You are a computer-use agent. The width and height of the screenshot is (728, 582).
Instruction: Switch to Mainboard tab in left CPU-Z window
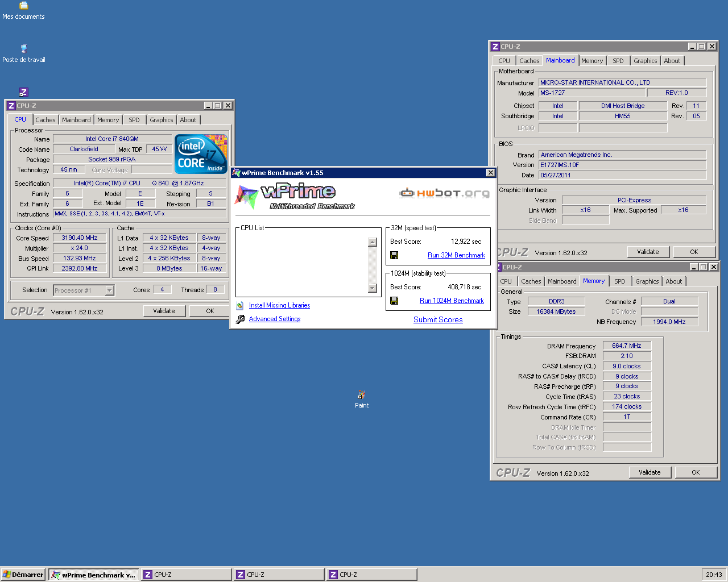(76, 120)
